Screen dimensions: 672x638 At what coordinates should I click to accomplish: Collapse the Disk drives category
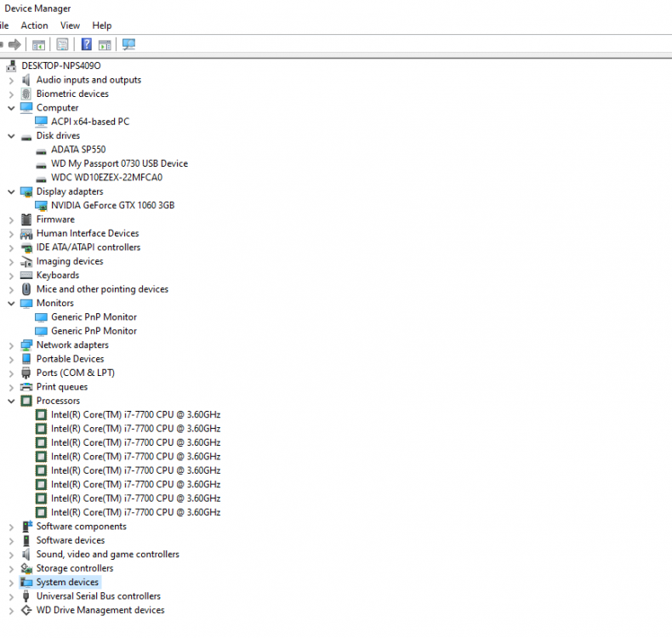tap(12, 136)
